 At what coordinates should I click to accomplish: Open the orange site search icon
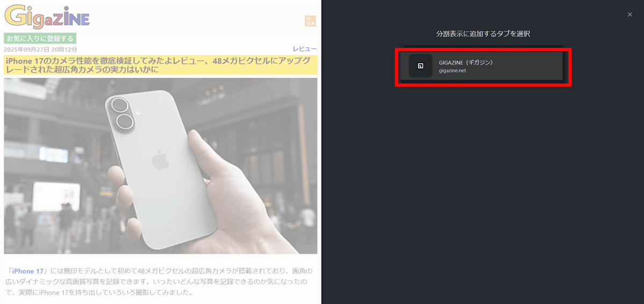point(310,21)
